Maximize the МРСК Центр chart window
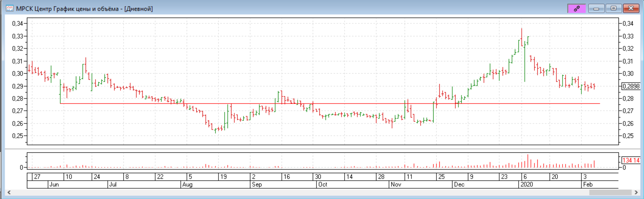This screenshot has width=644, height=199. tap(614, 8)
